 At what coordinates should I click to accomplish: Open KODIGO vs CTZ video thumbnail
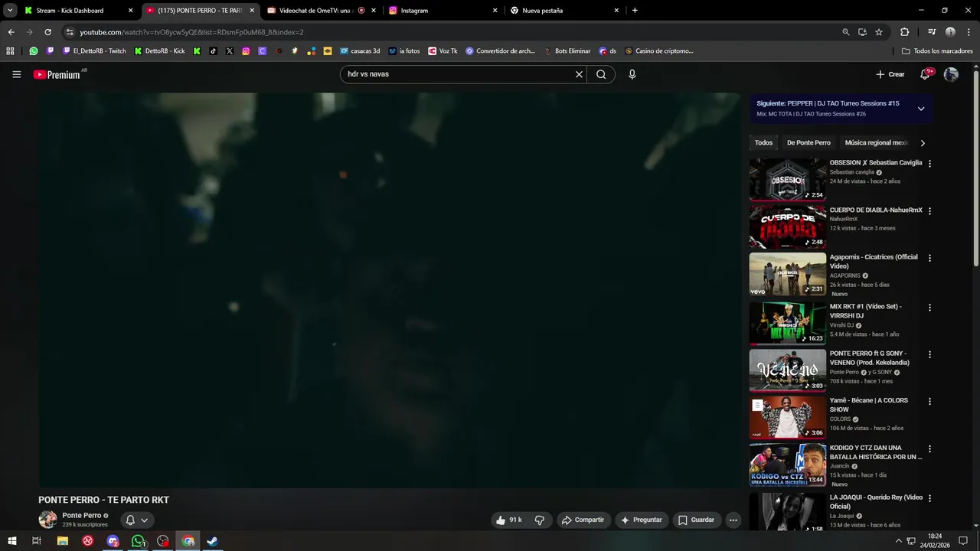click(787, 465)
